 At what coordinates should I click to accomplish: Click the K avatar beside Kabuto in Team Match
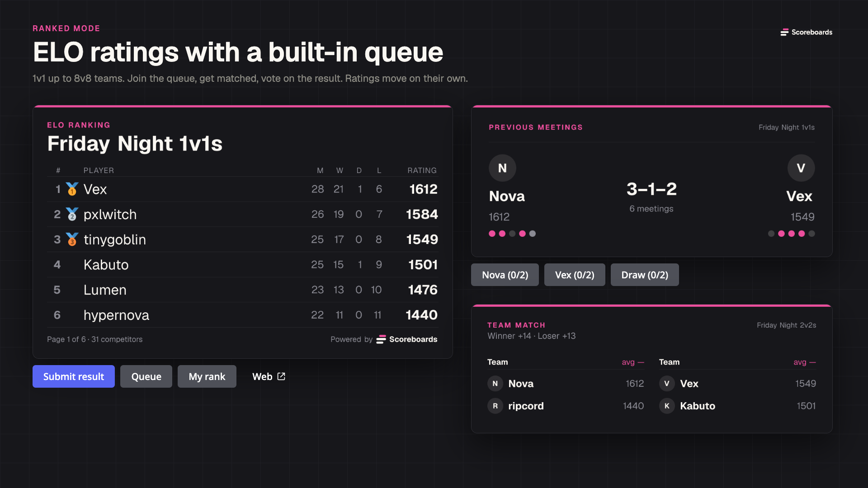click(x=667, y=406)
